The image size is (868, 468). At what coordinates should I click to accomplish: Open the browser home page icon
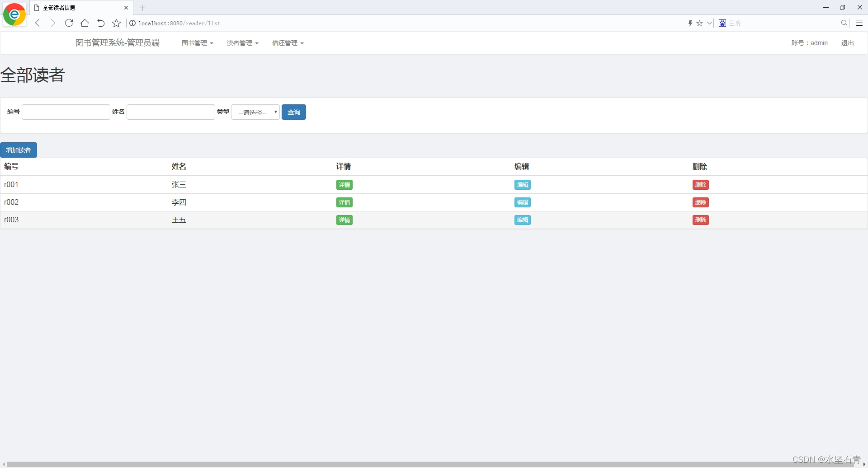coord(85,23)
